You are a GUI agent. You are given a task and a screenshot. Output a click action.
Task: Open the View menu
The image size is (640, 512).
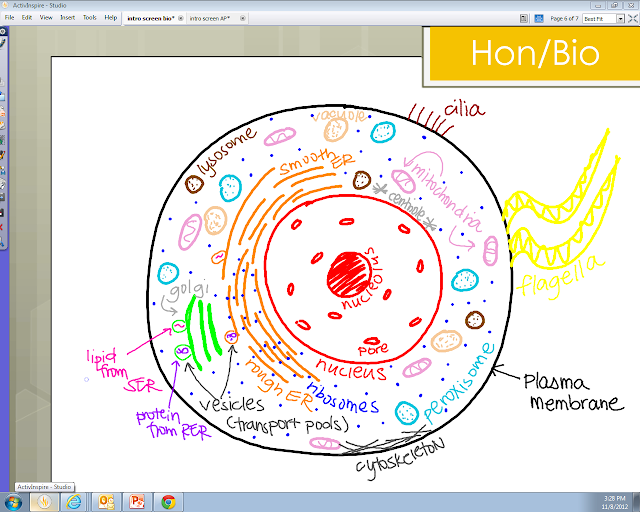46,18
